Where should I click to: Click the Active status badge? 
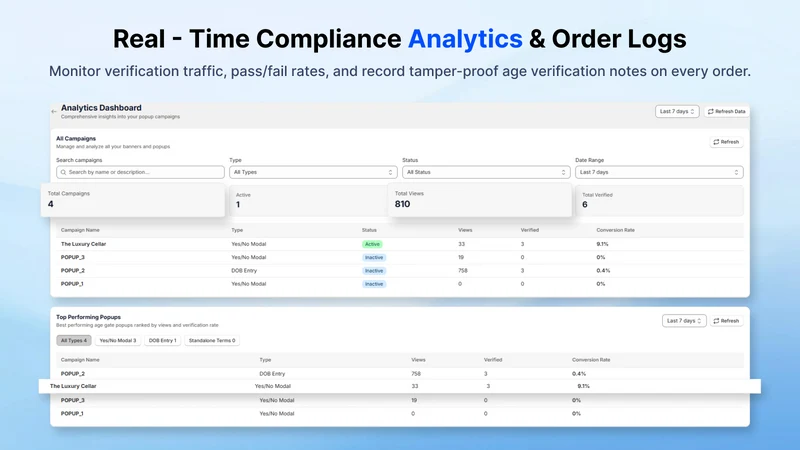[372, 244]
